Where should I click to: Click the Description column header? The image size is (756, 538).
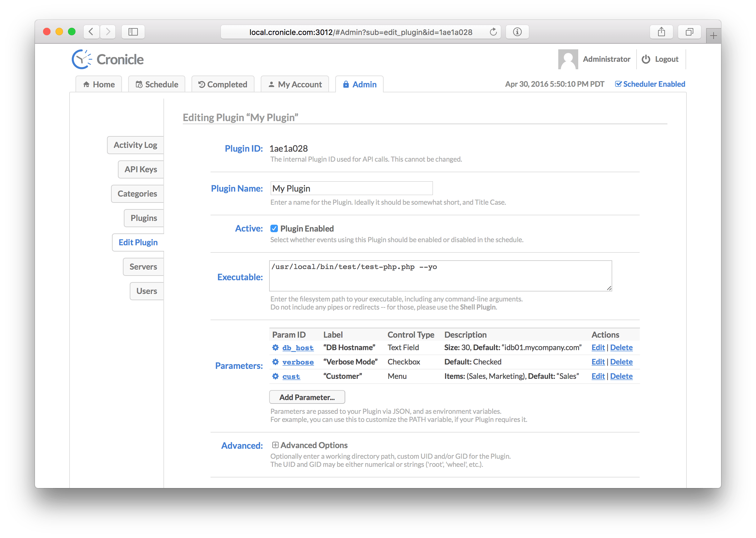[x=465, y=335]
